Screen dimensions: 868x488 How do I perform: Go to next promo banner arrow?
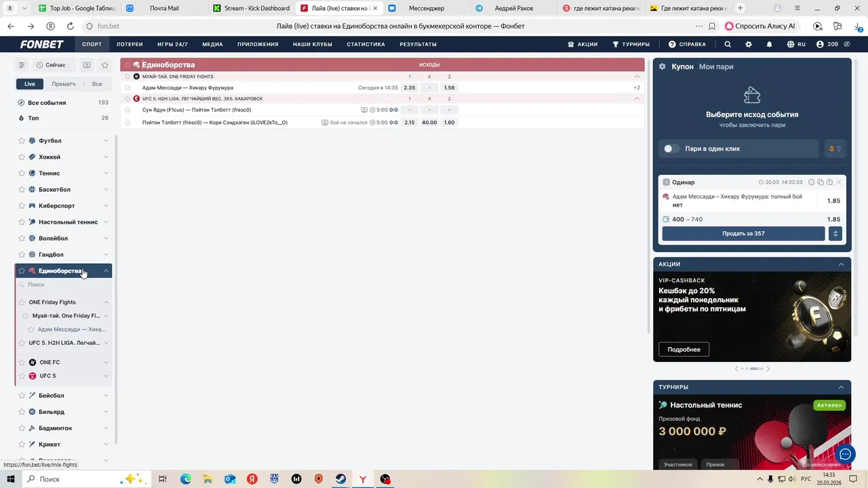pyautogui.click(x=768, y=369)
